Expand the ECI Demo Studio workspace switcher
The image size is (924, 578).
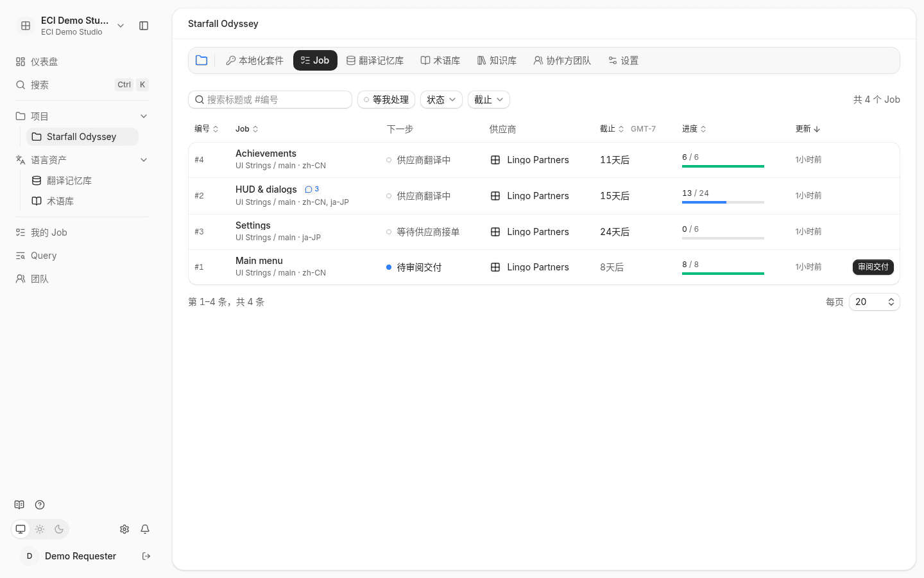tap(121, 26)
